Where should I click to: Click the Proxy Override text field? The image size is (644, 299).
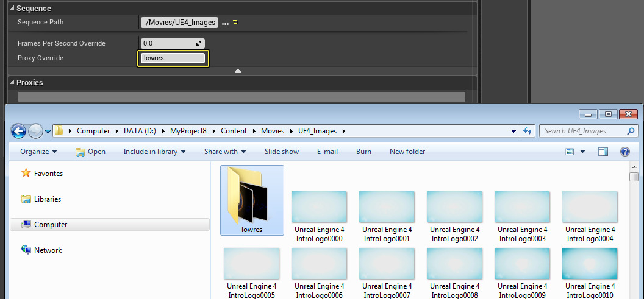[x=173, y=58]
